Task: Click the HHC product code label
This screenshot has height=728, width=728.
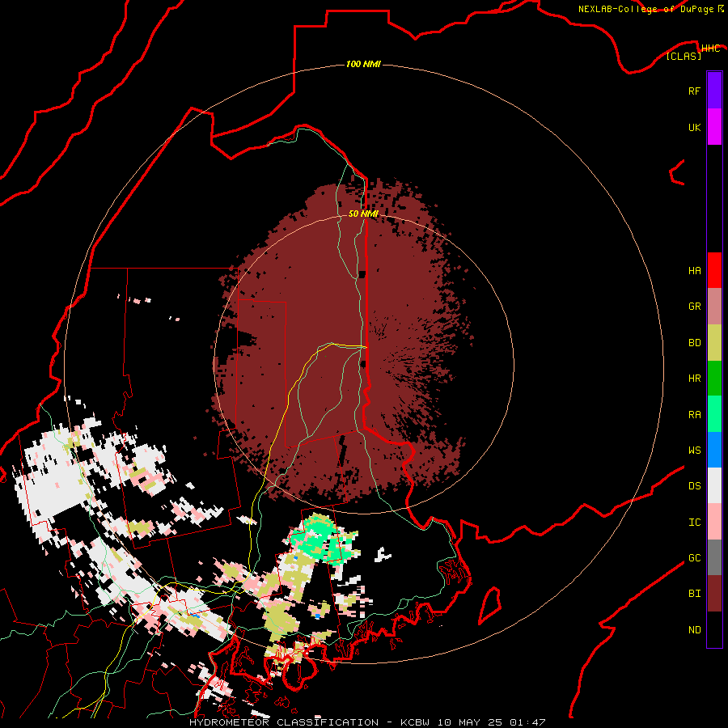Action: [710, 49]
